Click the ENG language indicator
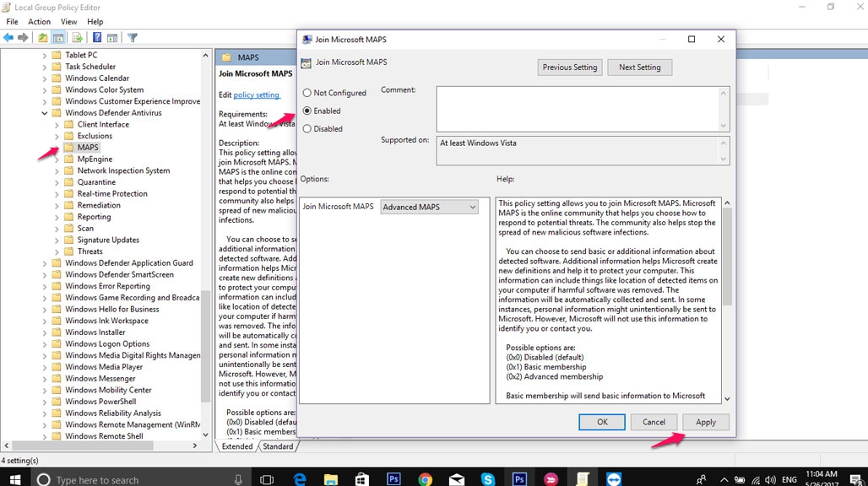Image resolution: width=868 pixels, height=486 pixels. [x=789, y=479]
